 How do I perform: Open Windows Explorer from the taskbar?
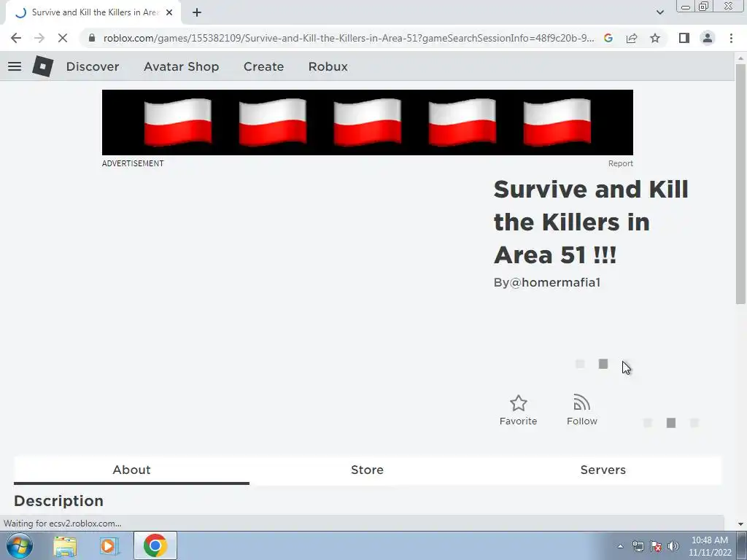(65, 546)
